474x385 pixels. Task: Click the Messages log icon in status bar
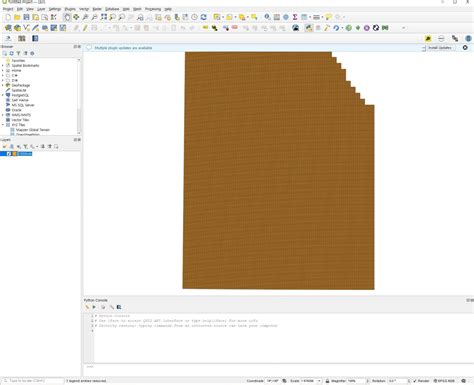pos(464,381)
